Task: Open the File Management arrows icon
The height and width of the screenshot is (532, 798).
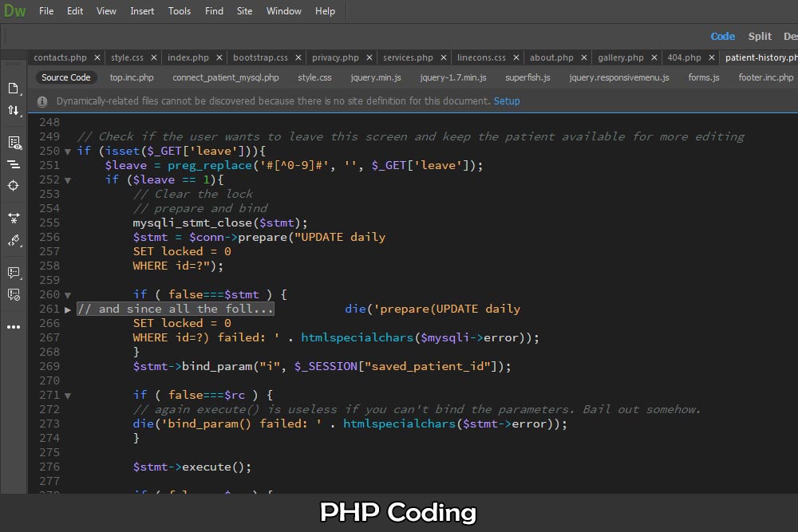Action: point(14,110)
